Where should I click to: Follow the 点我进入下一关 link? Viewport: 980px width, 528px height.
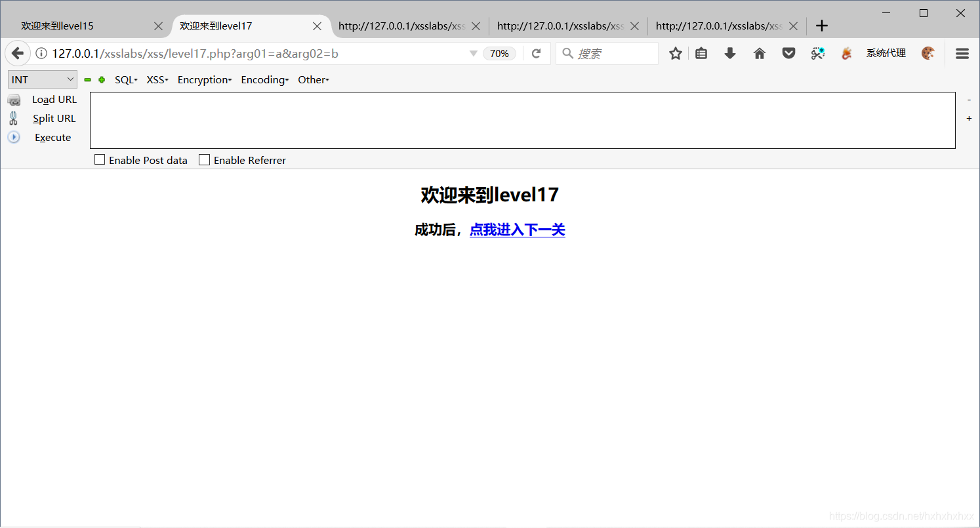(518, 230)
